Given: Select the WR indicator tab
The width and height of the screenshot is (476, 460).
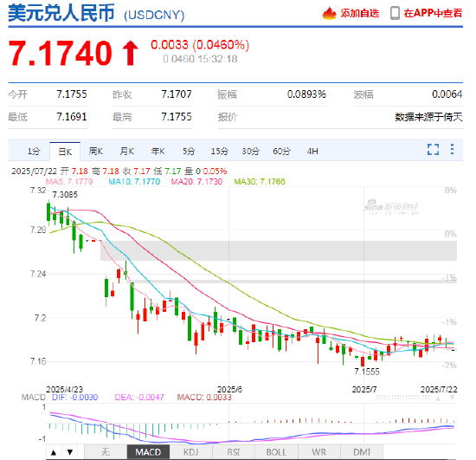Looking at the screenshot, I should point(319,452).
